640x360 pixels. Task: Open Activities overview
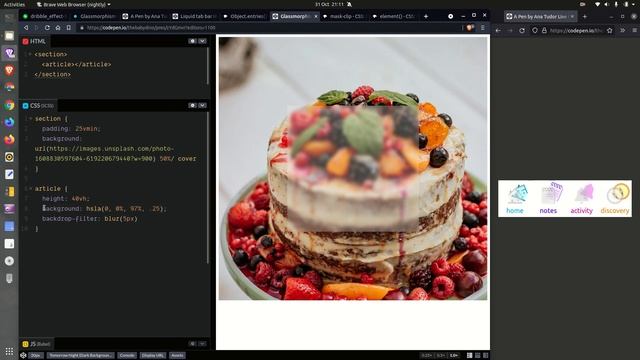point(14,4)
